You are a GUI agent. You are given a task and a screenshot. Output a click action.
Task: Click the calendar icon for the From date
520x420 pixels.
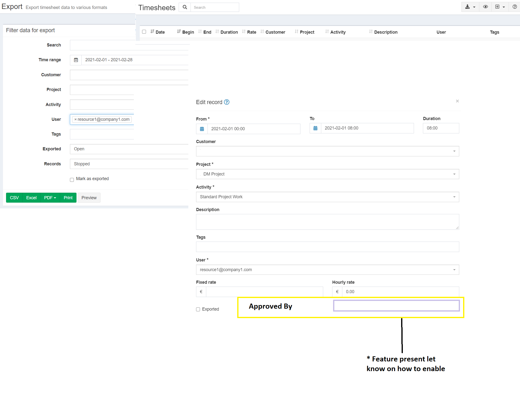pos(202,129)
